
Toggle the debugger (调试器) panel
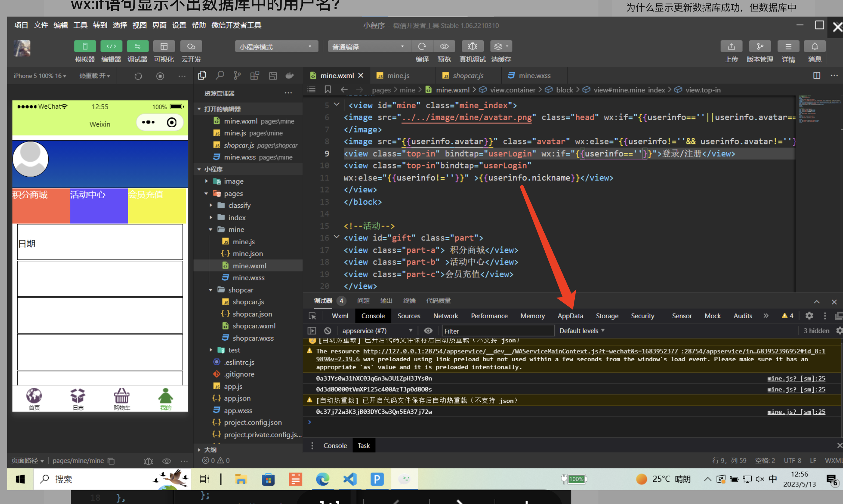tap(137, 47)
